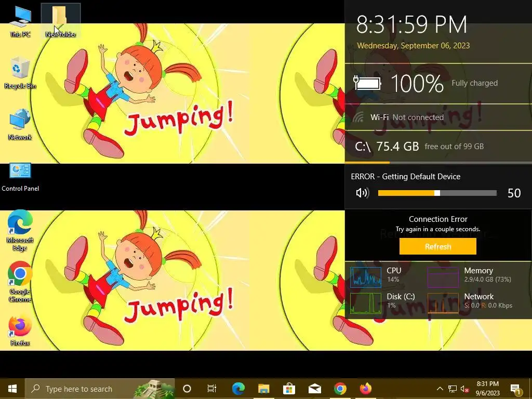Launch Microsoft Edge from the taskbar
This screenshot has width=532, height=399.
tap(238, 389)
